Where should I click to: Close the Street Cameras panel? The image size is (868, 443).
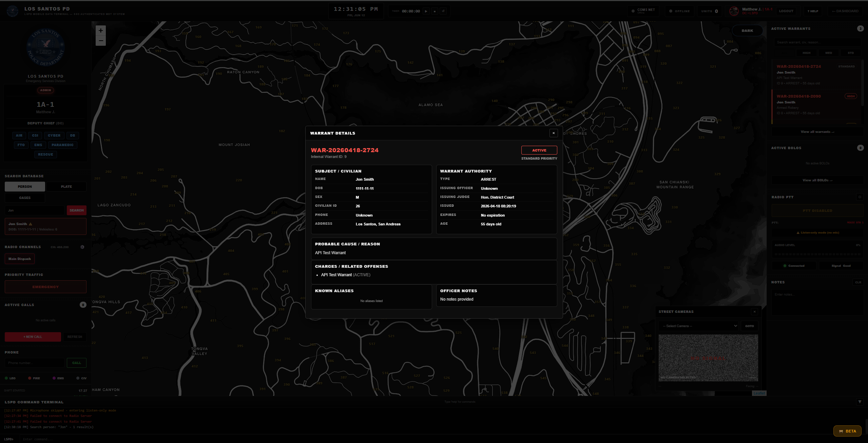click(754, 311)
